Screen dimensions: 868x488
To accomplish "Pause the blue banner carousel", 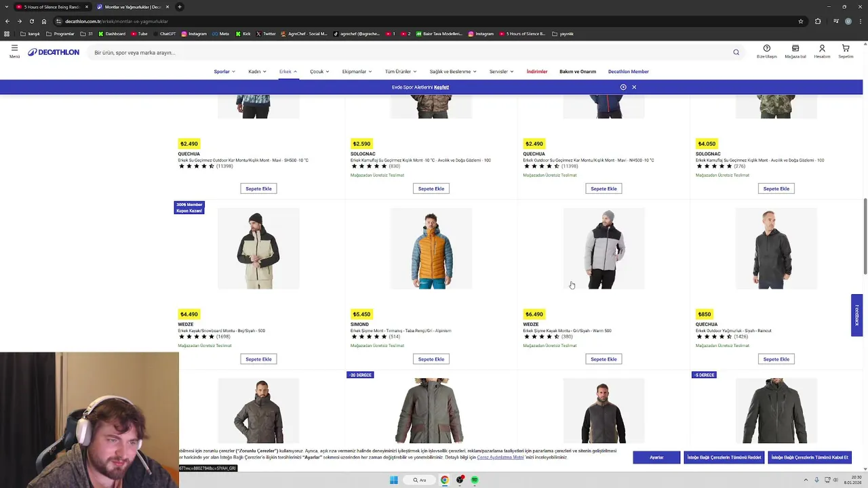I will (623, 87).
